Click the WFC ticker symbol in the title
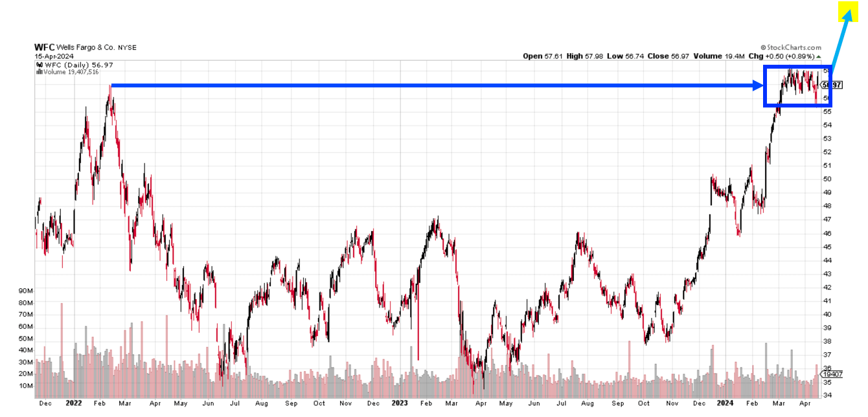The image size is (868, 417). point(45,48)
